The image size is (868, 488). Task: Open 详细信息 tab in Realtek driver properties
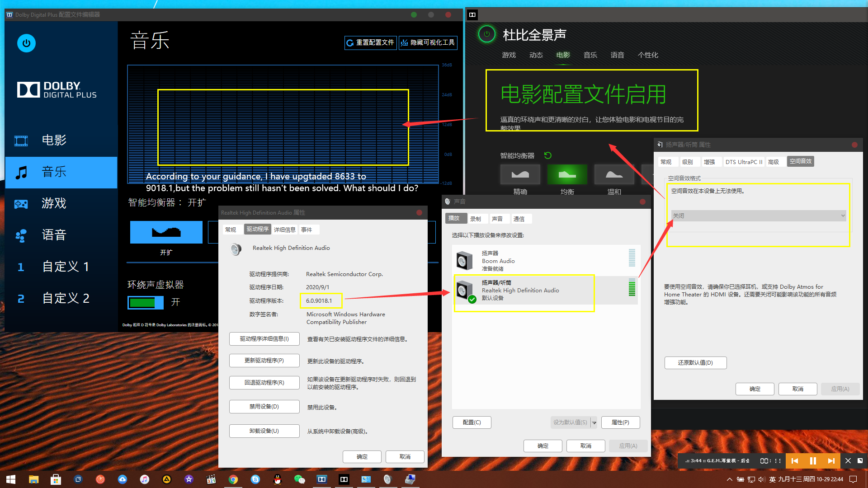[285, 230]
